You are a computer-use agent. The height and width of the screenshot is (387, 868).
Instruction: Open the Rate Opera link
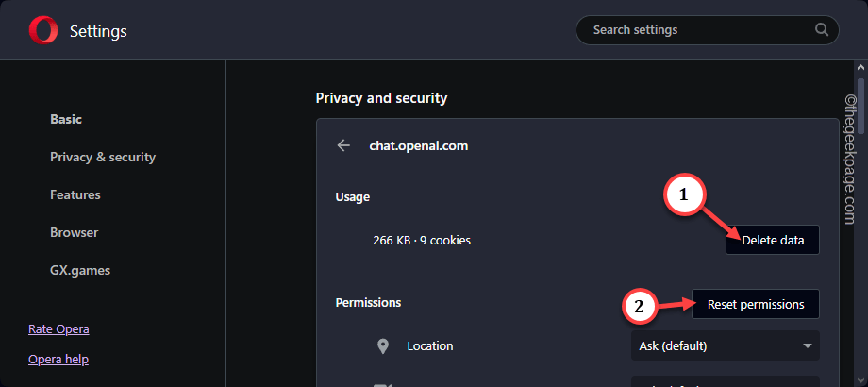(x=58, y=328)
